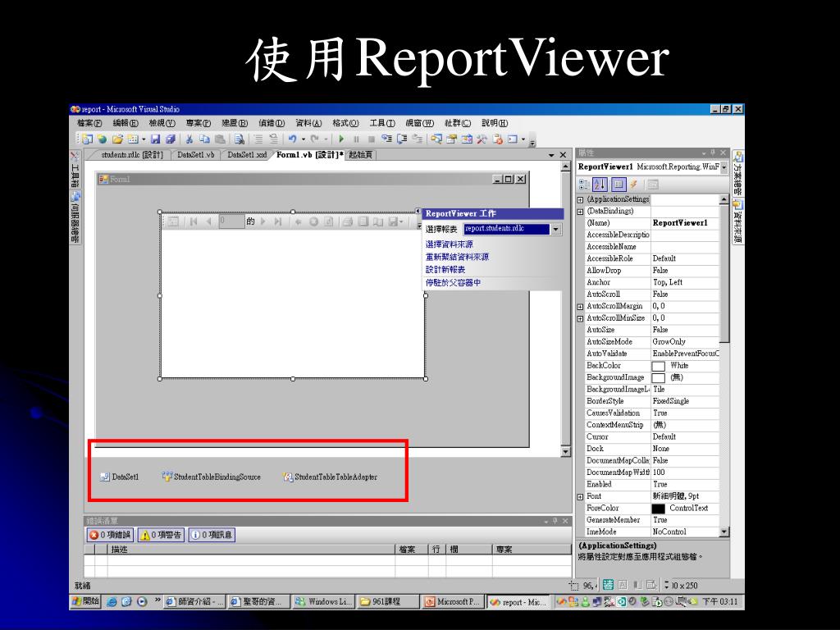Image resolution: width=840 pixels, height=630 pixels.
Task: Click the ReportViewer print icon
Action: coord(348,221)
